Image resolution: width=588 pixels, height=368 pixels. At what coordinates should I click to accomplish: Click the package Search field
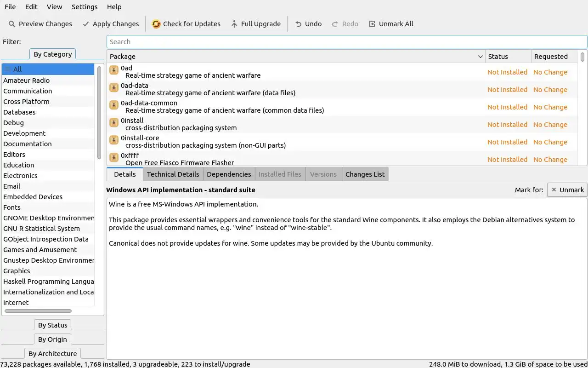coord(347,42)
